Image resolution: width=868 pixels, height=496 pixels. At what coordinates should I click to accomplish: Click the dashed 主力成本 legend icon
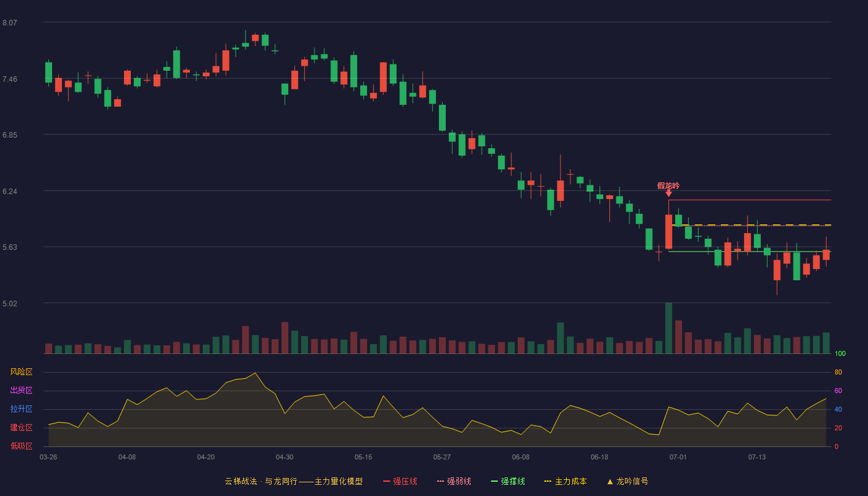[548, 481]
